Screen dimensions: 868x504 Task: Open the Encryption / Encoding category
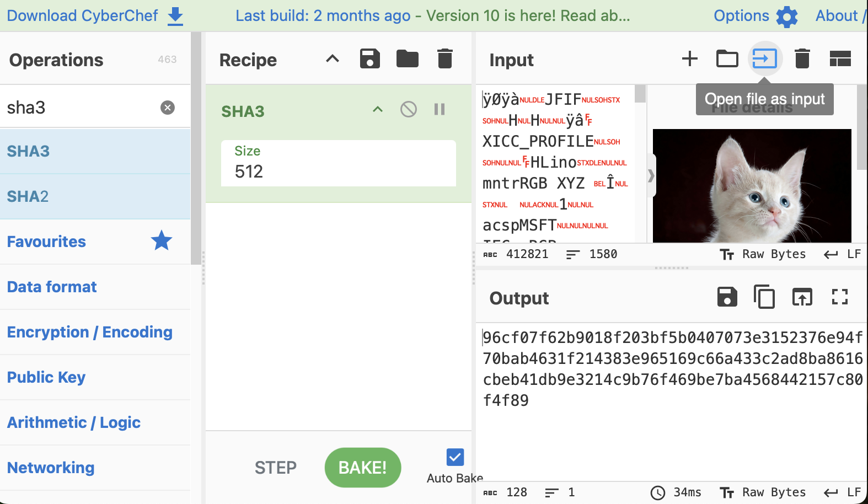click(x=90, y=332)
